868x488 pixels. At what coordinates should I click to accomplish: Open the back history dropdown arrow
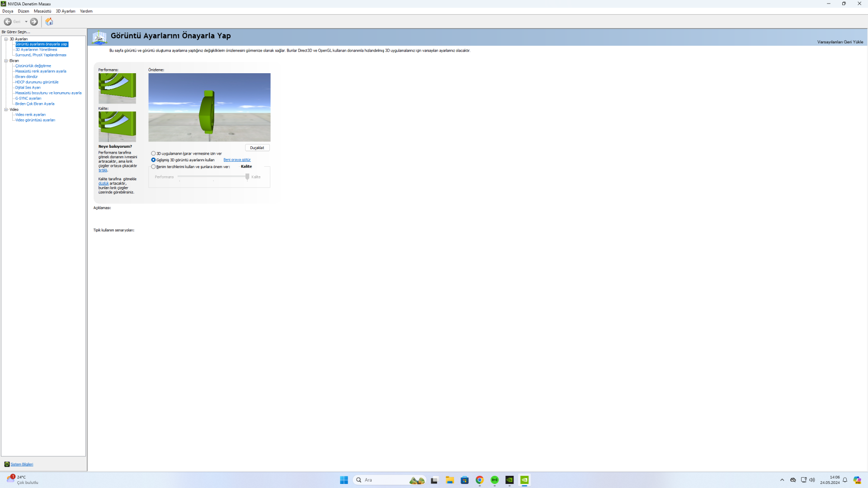click(x=26, y=22)
